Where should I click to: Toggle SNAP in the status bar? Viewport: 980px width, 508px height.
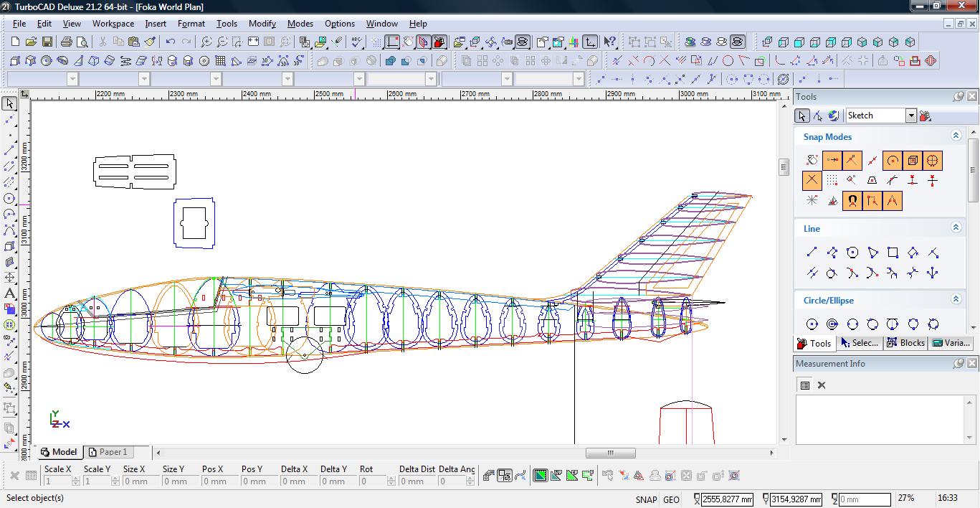point(645,499)
